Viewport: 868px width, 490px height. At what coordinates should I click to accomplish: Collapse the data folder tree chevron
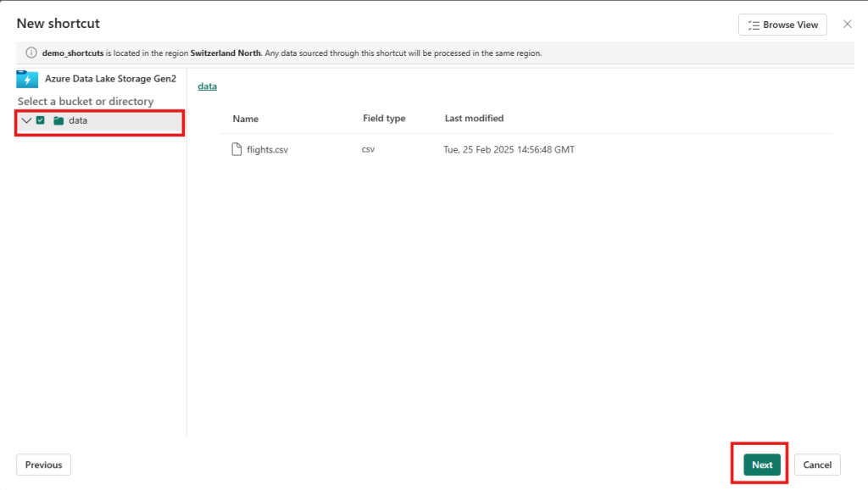26,120
